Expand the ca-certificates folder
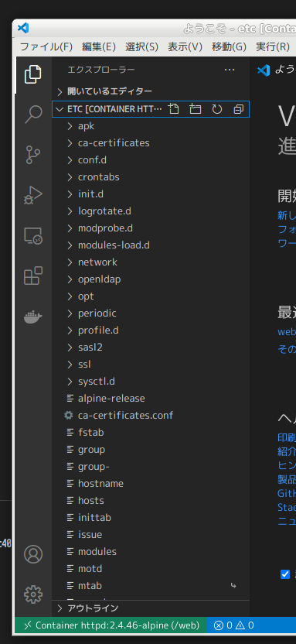296x644 pixels. (x=151, y=143)
